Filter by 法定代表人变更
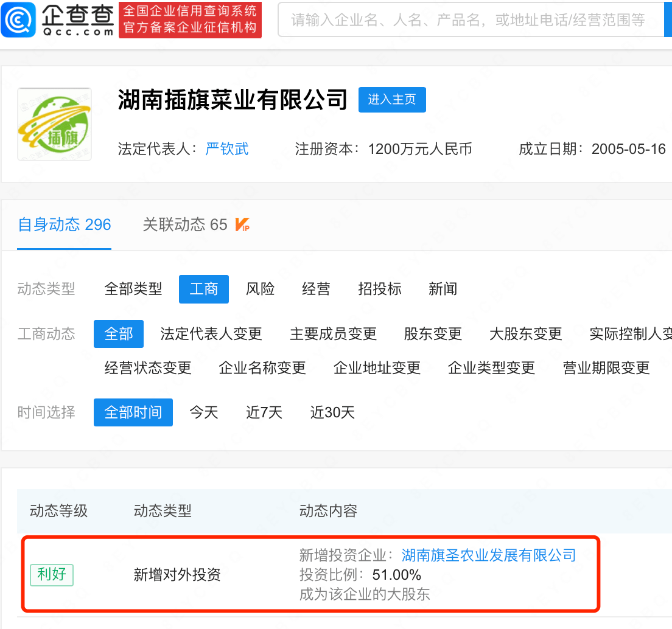This screenshot has width=672, height=629. 211,334
